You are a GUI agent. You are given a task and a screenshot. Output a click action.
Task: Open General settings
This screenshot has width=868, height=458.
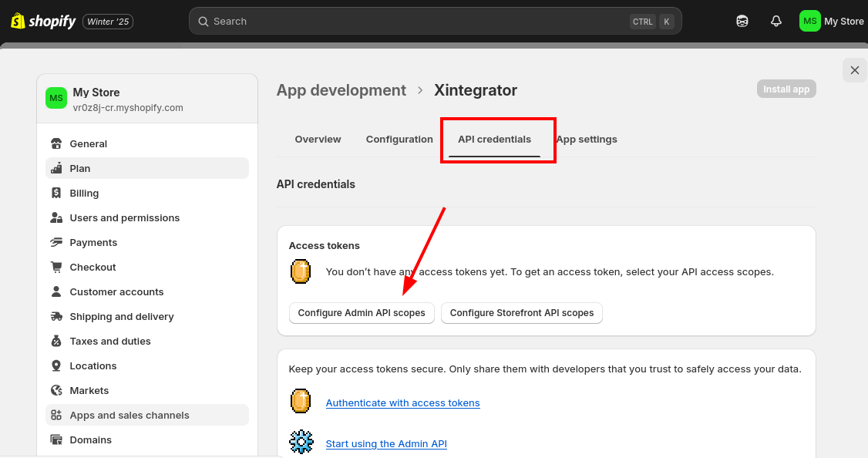(x=147, y=143)
